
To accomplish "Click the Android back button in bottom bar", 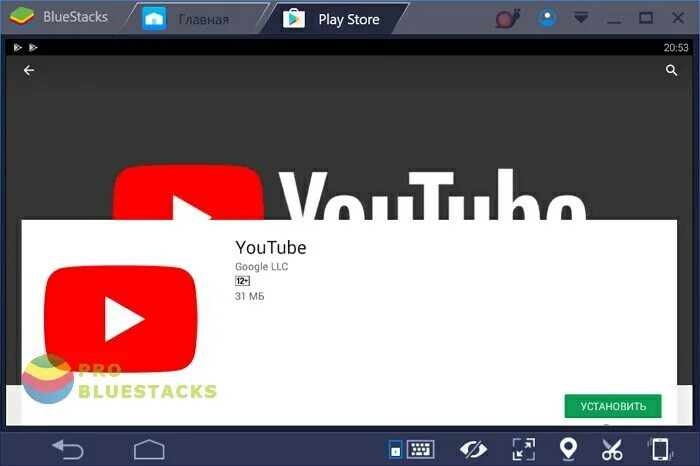I will (68, 449).
